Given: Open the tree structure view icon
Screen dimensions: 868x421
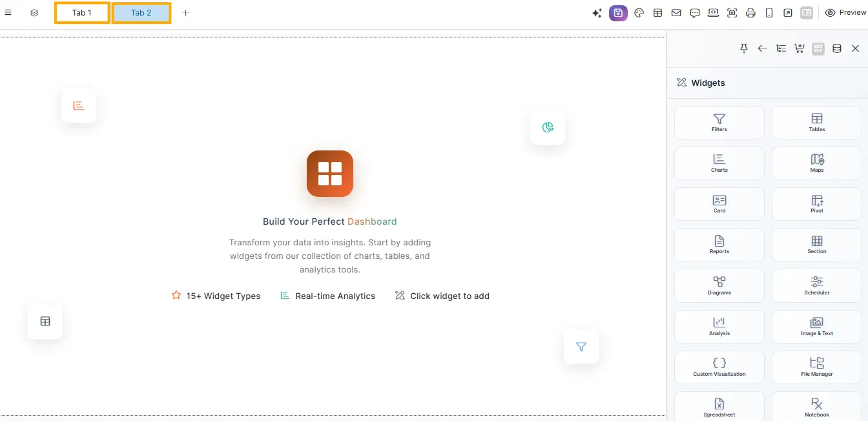Looking at the screenshot, I should [x=781, y=48].
